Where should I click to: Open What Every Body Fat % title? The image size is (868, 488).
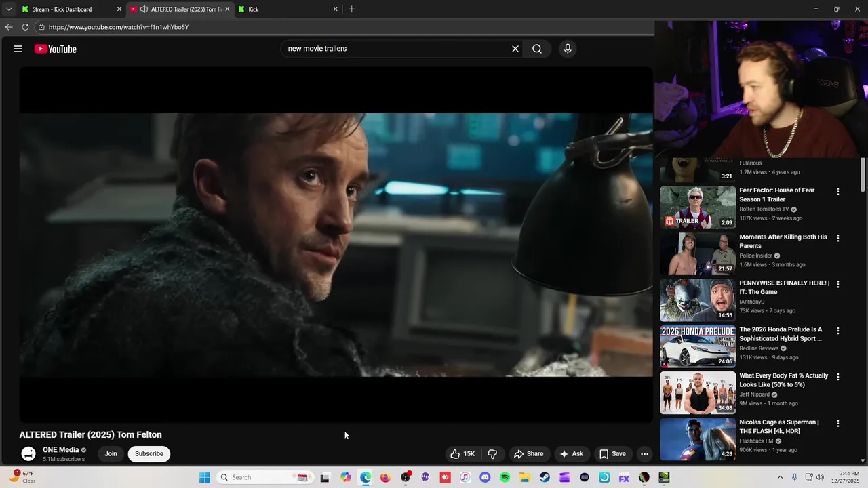pyautogui.click(x=784, y=380)
